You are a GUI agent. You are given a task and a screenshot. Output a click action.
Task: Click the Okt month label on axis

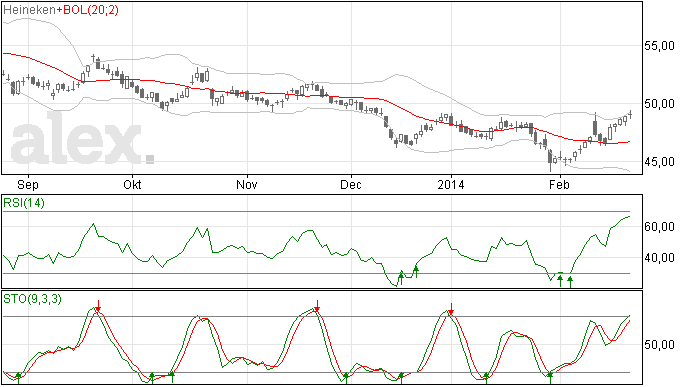click(x=132, y=184)
